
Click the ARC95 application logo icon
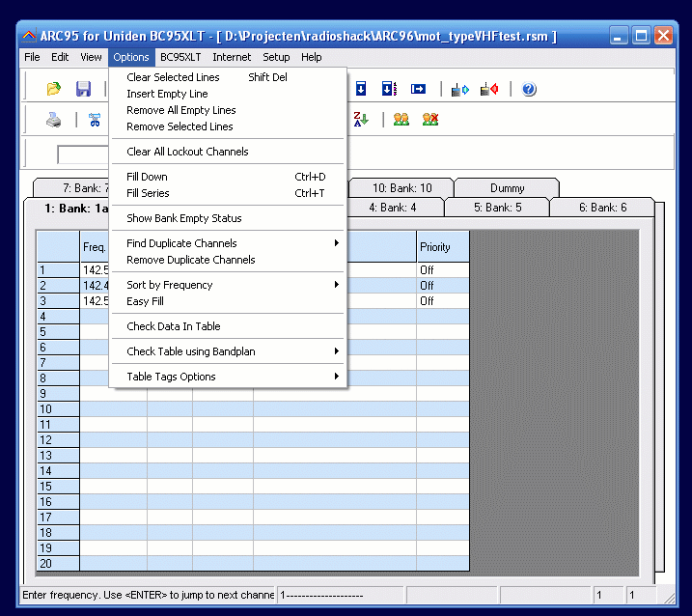click(29, 36)
